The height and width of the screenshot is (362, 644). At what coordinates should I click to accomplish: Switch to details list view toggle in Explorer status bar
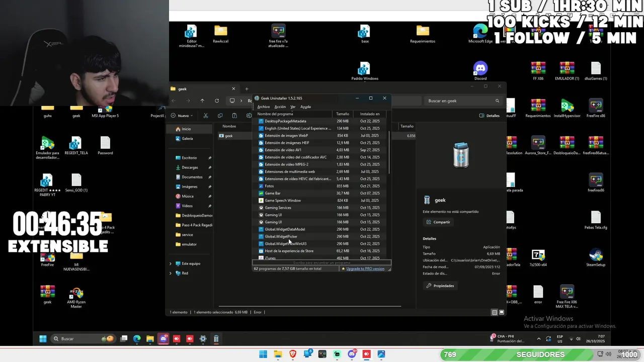pos(495,312)
